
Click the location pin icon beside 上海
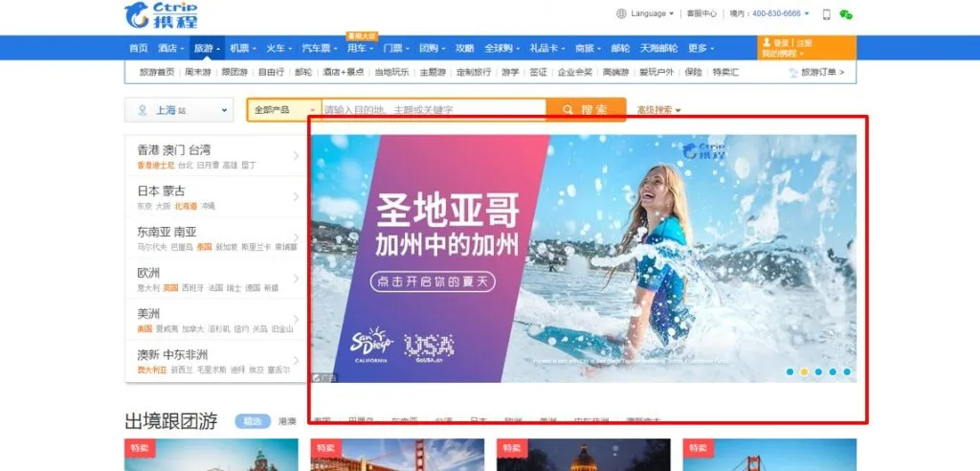coord(143,110)
